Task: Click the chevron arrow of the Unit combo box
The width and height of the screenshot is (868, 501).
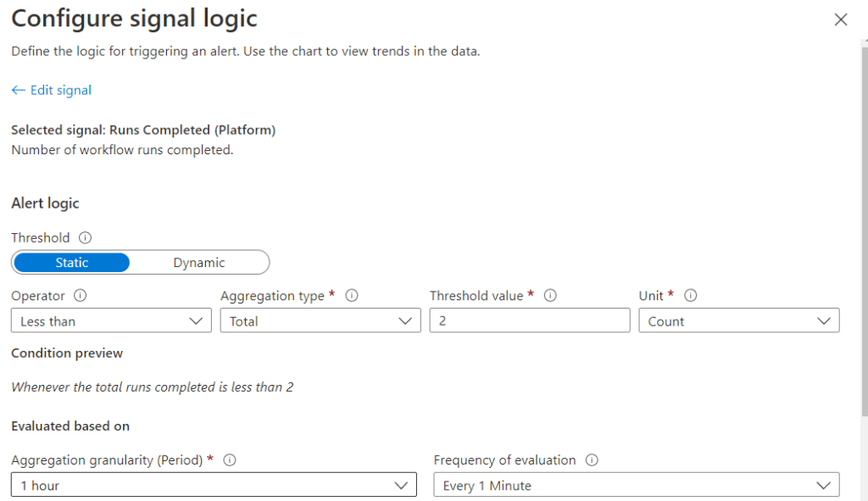Action: (x=823, y=321)
